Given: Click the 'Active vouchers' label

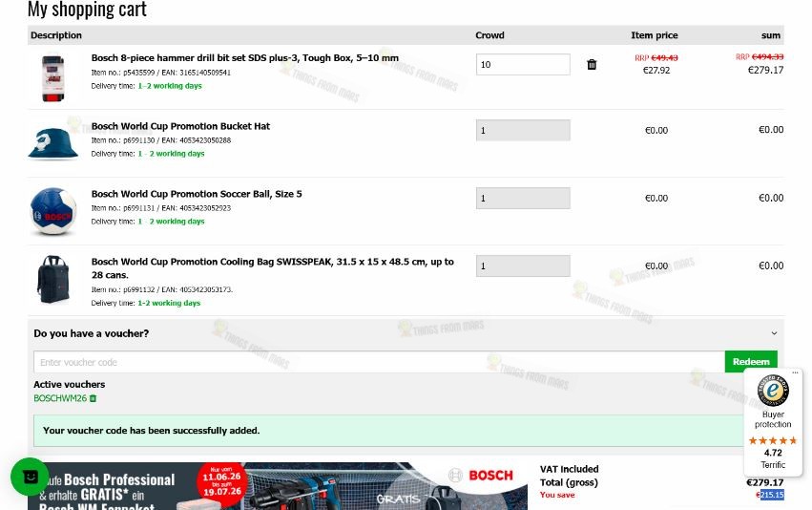Looking at the screenshot, I should click(70, 384).
